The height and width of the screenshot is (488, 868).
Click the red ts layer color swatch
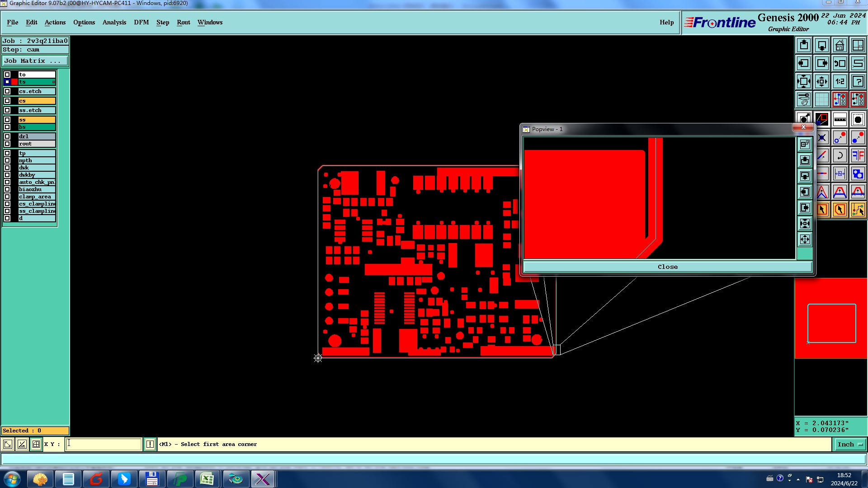[x=14, y=82]
